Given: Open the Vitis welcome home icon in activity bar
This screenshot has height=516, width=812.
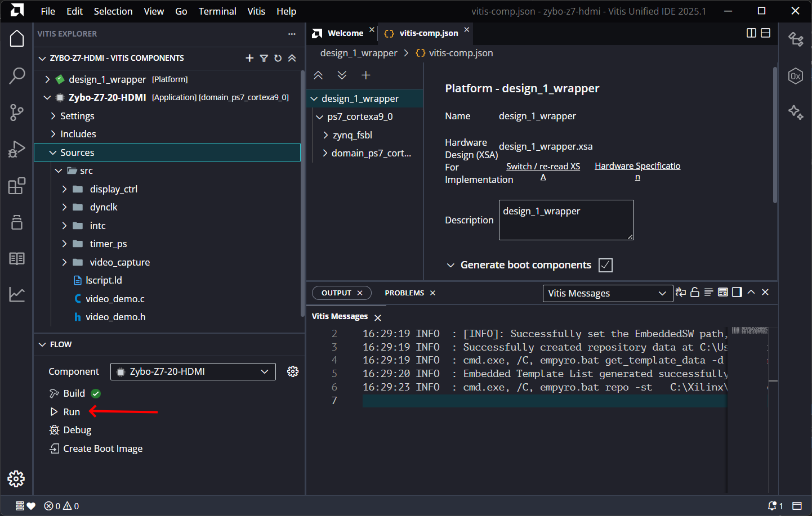Looking at the screenshot, I should click(x=17, y=39).
